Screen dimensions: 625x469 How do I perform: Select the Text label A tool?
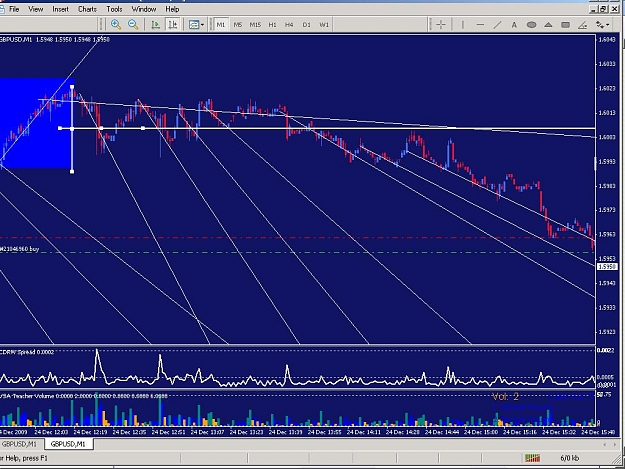[x=514, y=25]
